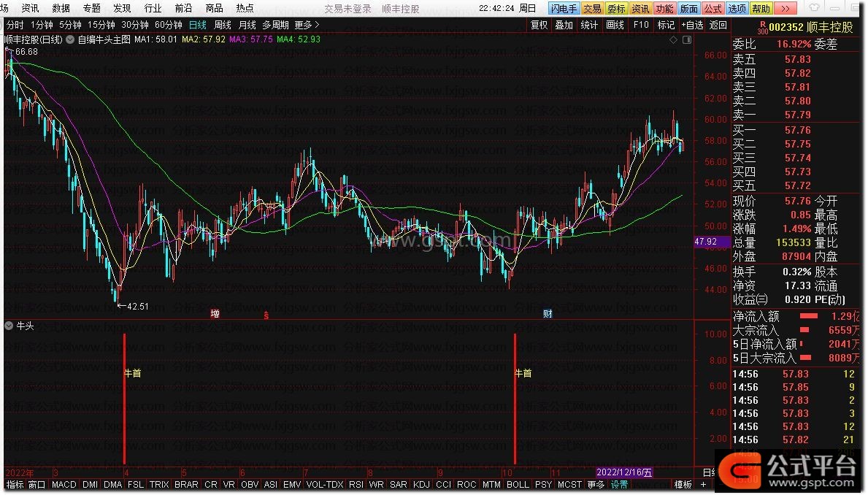
Task: Click the second red 牛首 signal bar near October
Action: click(515, 399)
